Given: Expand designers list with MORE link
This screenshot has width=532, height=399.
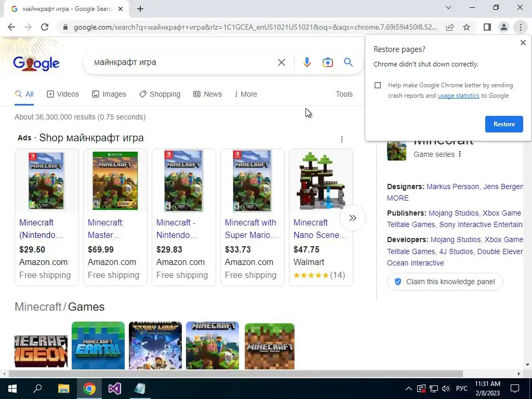Looking at the screenshot, I should click(x=397, y=198).
